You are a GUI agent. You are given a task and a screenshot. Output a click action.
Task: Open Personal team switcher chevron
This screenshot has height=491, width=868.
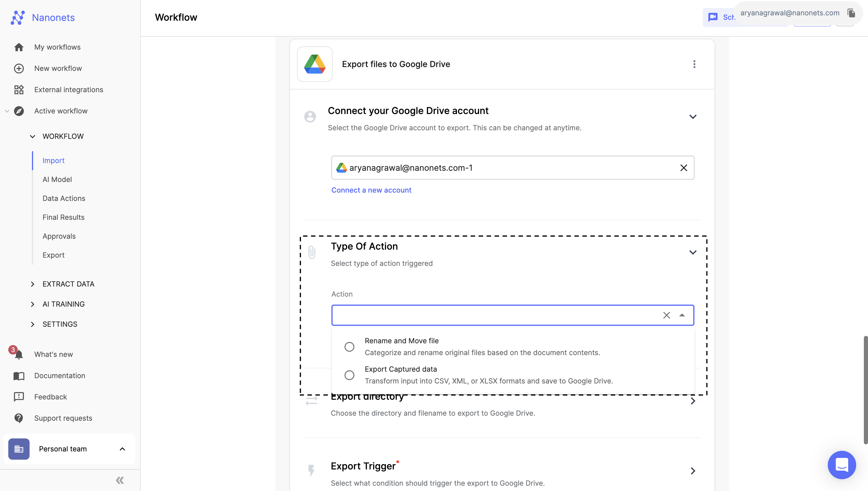[x=122, y=449]
